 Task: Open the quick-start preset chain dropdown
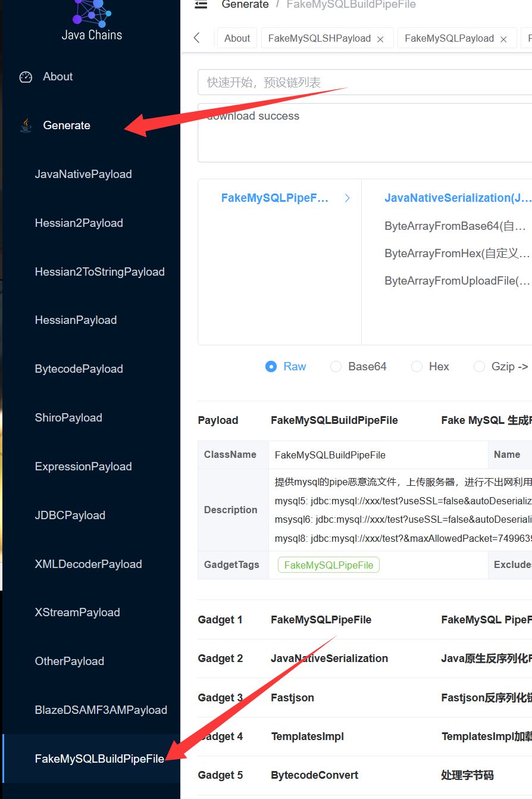[x=364, y=82]
